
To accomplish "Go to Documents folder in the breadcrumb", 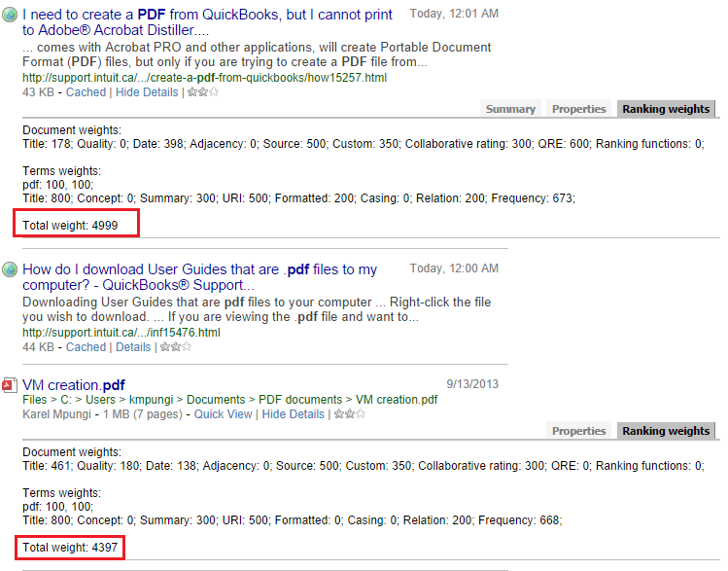I will pos(216,400).
